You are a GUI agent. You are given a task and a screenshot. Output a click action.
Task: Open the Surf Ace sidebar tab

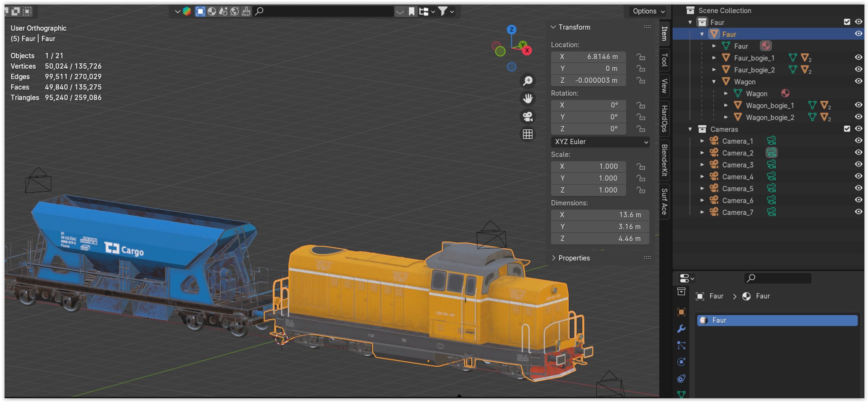[664, 202]
